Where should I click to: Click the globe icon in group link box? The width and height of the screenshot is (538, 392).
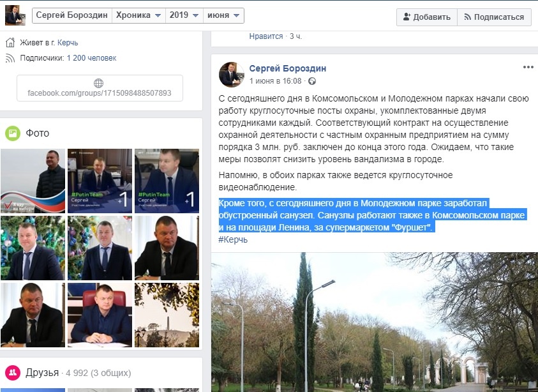[x=99, y=83]
